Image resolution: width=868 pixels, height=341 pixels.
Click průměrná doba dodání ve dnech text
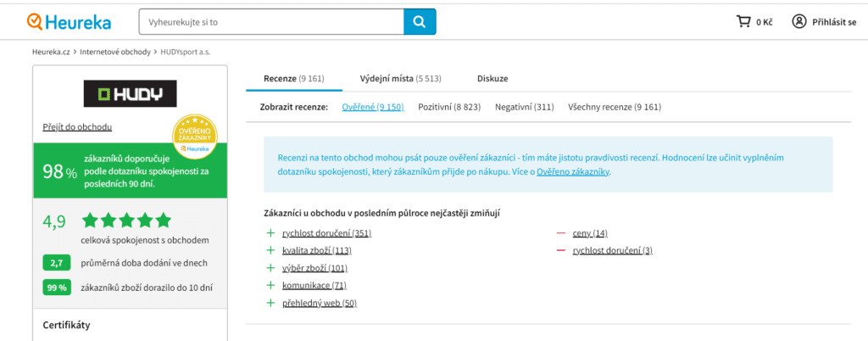point(144,263)
